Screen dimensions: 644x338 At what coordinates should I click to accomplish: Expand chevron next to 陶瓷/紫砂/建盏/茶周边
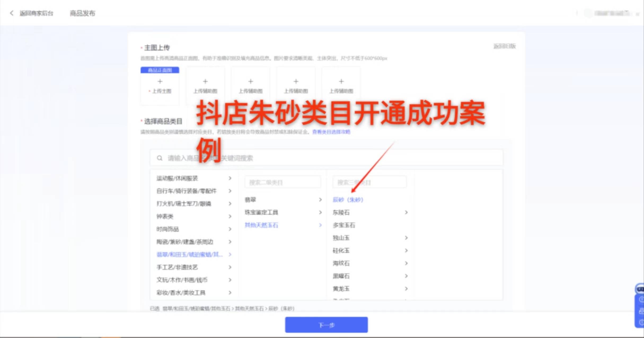pos(230,242)
